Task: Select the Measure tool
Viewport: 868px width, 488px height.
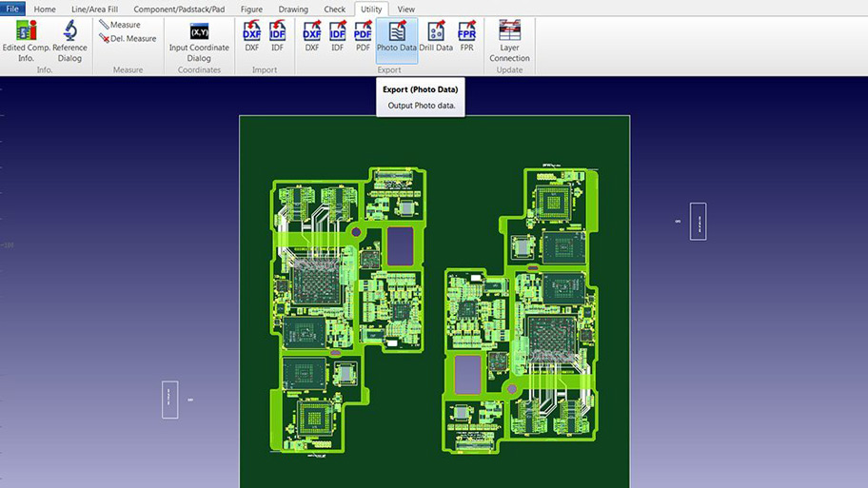Action: tap(119, 25)
